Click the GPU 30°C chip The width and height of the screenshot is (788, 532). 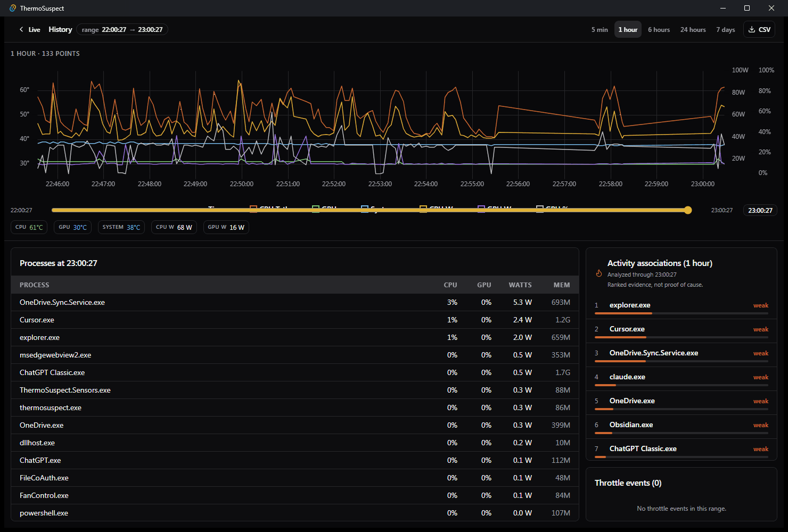pyautogui.click(x=72, y=227)
